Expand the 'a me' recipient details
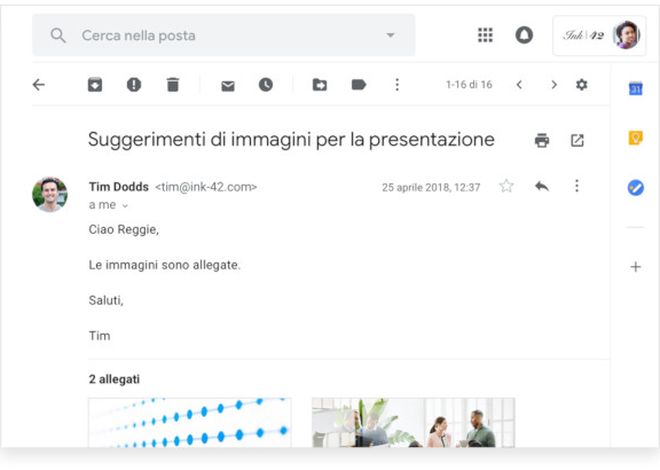The height and width of the screenshot is (470, 660). [x=125, y=206]
